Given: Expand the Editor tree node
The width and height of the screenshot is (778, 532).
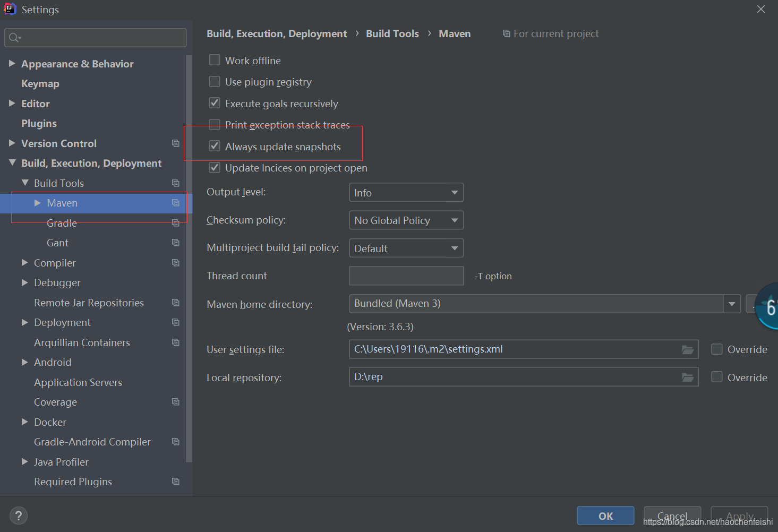Looking at the screenshot, I should point(12,103).
